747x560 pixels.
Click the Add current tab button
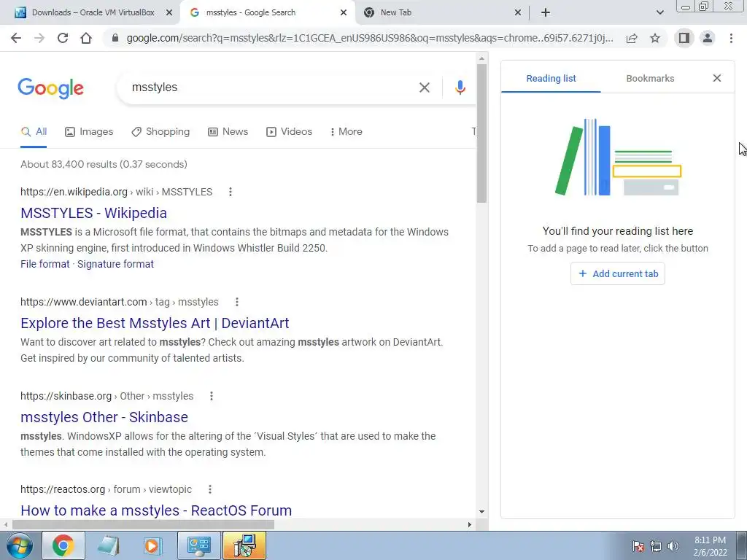point(617,274)
